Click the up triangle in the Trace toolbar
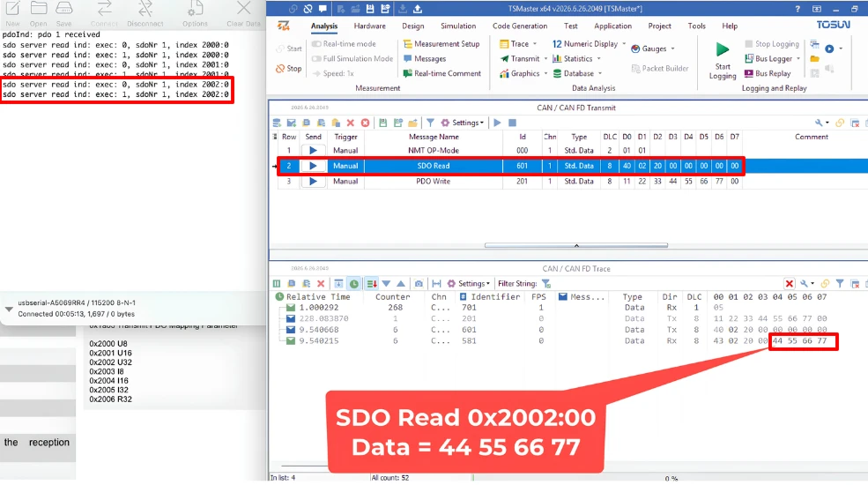The image size is (868, 485). click(401, 283)
